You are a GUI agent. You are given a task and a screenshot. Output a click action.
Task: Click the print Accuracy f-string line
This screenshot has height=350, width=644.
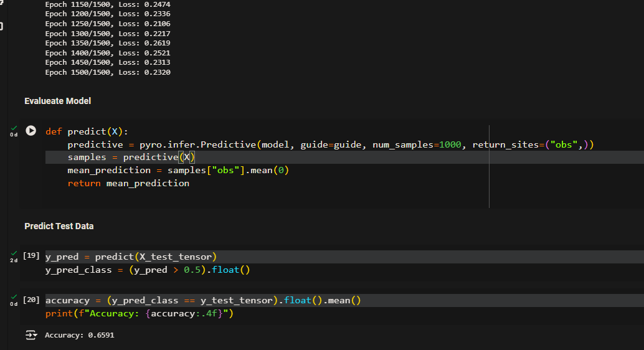tap(139, 313)
